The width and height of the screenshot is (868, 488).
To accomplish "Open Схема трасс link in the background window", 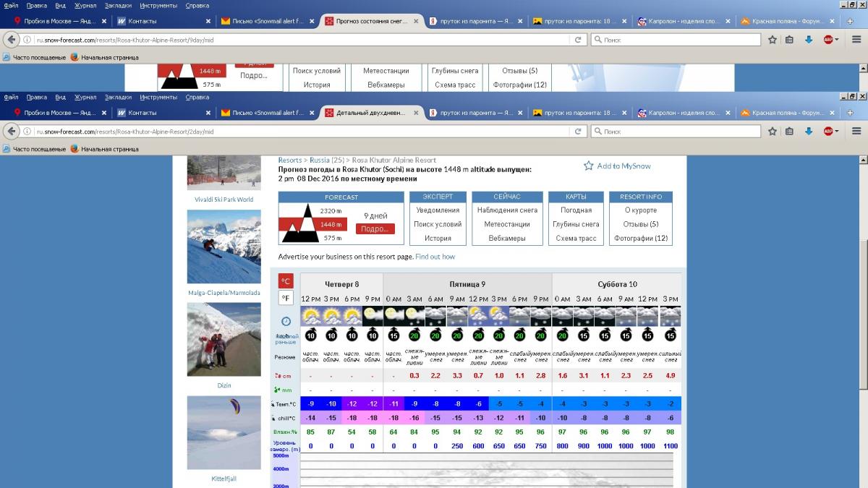I will coord(455,85).
